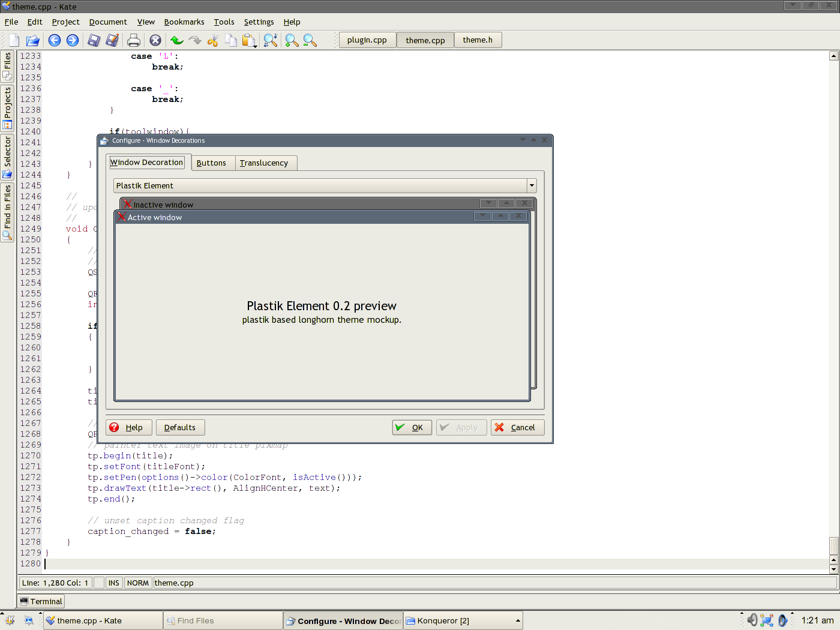Image resolution: width=840 pixels, height=630 pixels.
Task: Click the Find Files taskbar entry
Action: click(x=223, y=620)
